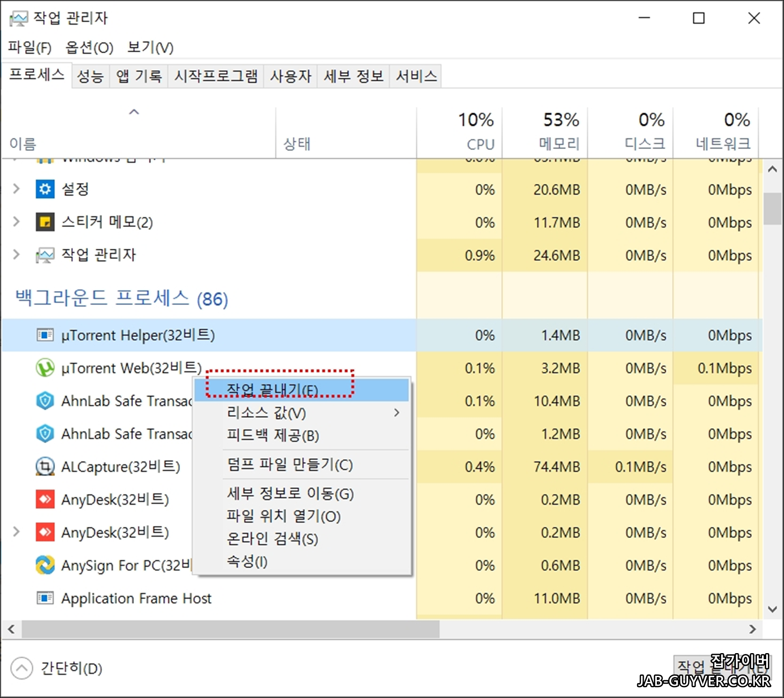The image size is (784, 698).
Task: Click the 작업 관리자 process row icon
Action: pos(45,255)
